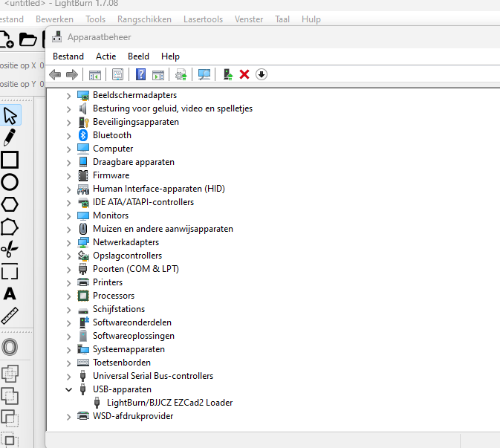This screenshot has height=448, width=500.
Task: Choose the Draw Lines pencil tool
Action: coord(10,137)
